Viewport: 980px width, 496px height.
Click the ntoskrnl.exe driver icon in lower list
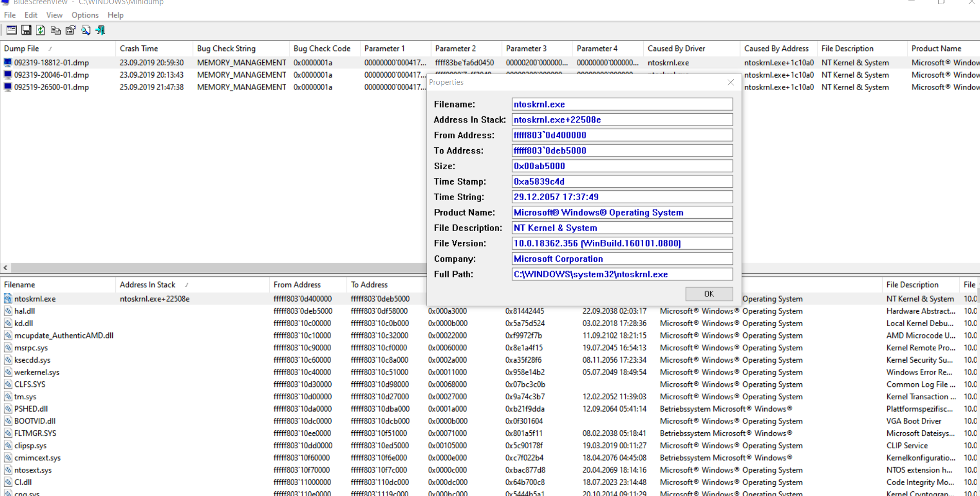coord(8,299)
